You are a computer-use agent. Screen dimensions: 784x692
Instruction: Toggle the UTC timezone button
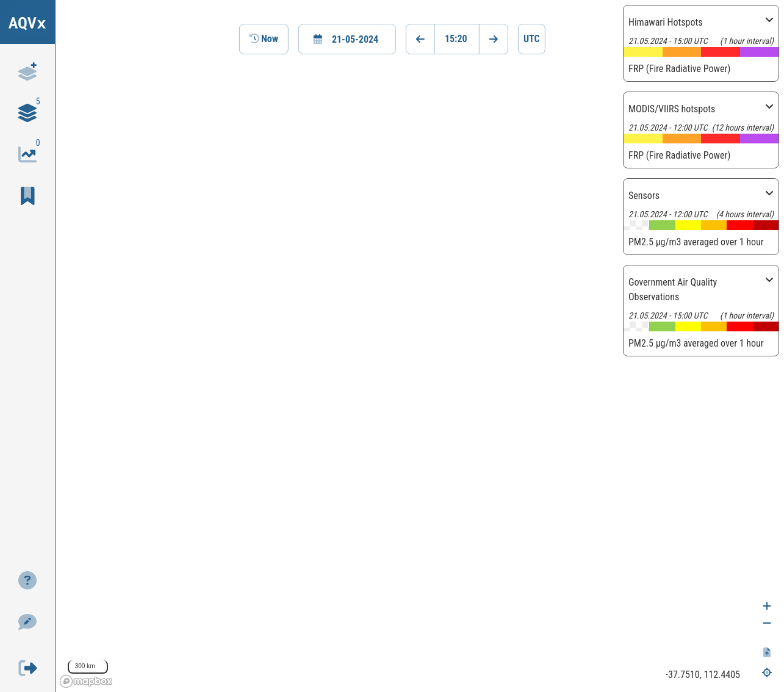[x=531, y=39]
